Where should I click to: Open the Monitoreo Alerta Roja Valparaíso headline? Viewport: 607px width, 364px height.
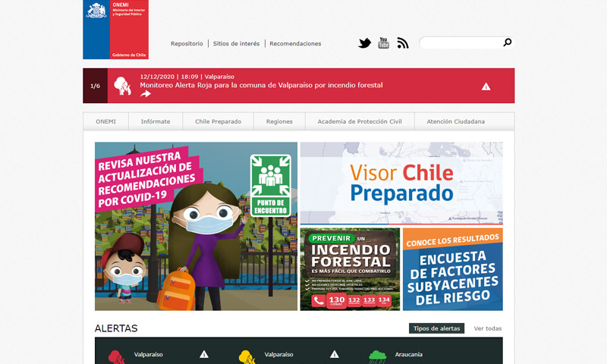click(x=261, y=85)
